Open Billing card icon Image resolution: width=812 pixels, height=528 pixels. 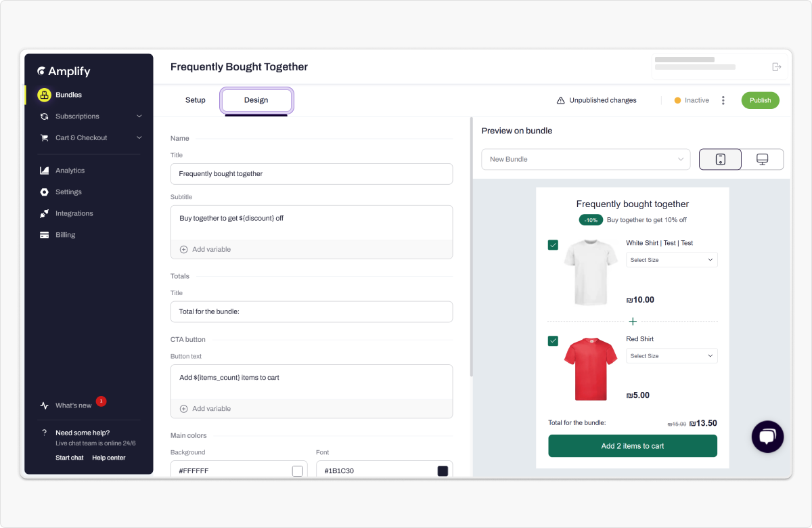click(44, 235)
